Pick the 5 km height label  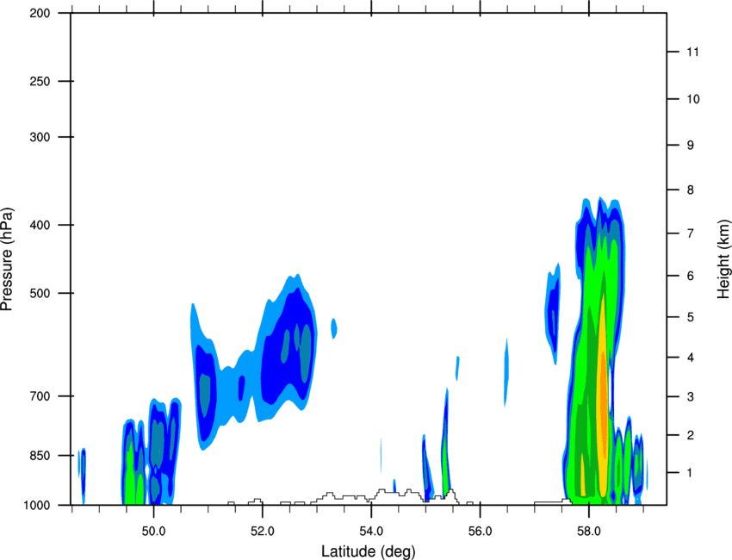point(690,317)
